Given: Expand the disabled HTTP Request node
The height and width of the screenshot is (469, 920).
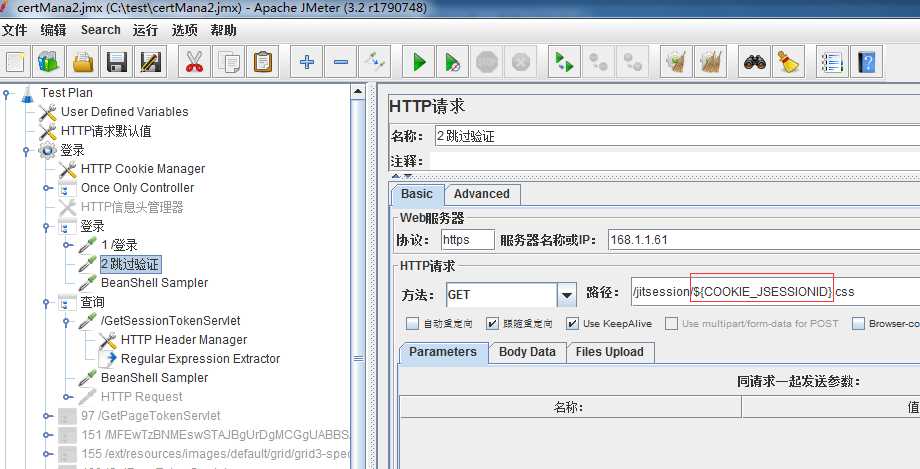Looking at the screenshot, I should tap(67, 397).
